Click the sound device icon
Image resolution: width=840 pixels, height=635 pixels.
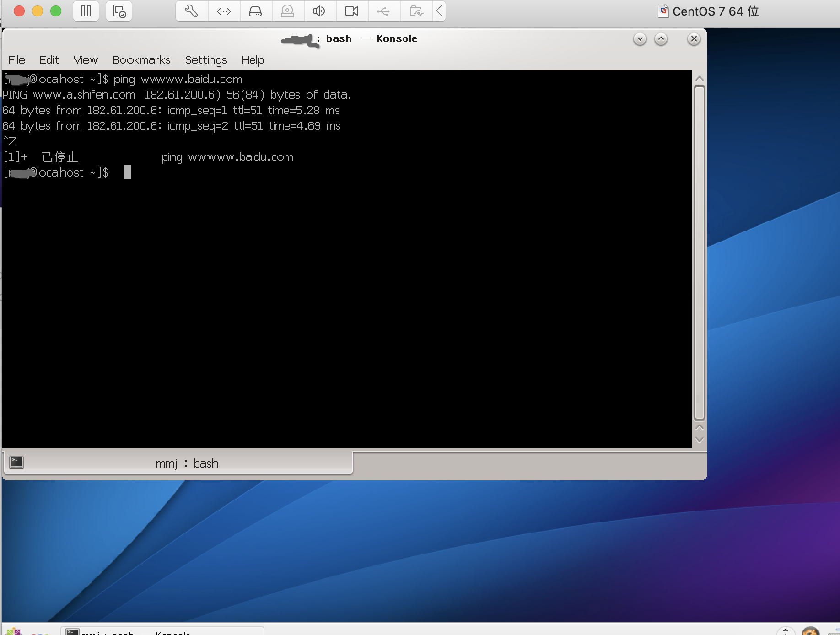pos(319,11)
